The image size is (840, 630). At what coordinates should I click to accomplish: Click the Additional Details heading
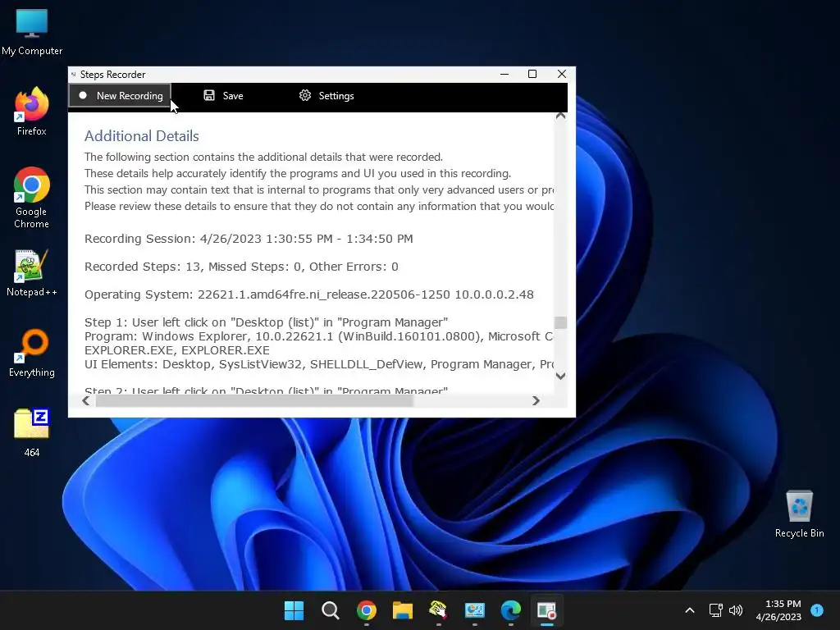[x=141, y=136]
